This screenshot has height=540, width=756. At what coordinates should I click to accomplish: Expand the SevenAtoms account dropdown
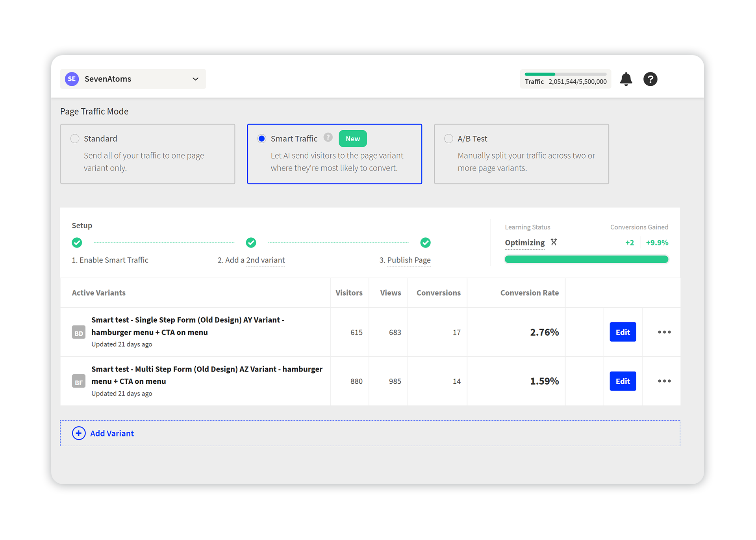click(x=195, y=79)
